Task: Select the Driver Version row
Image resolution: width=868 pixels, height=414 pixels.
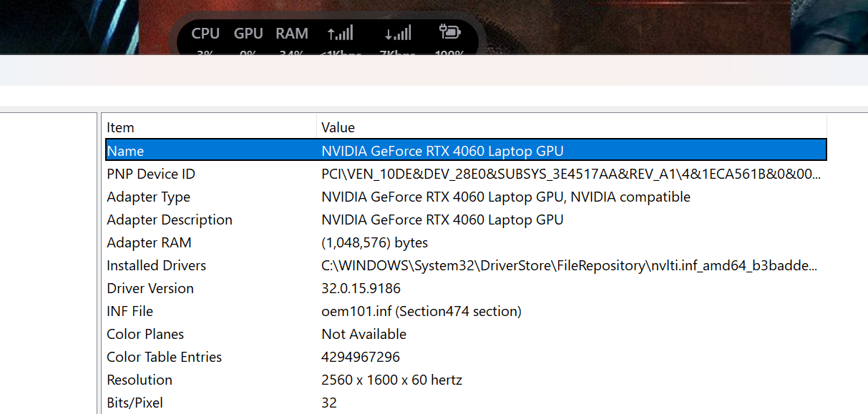Action: 466,288
